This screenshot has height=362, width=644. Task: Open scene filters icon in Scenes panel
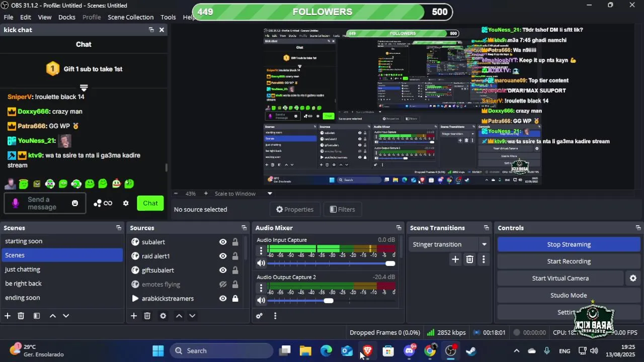(x=37, y=316)
